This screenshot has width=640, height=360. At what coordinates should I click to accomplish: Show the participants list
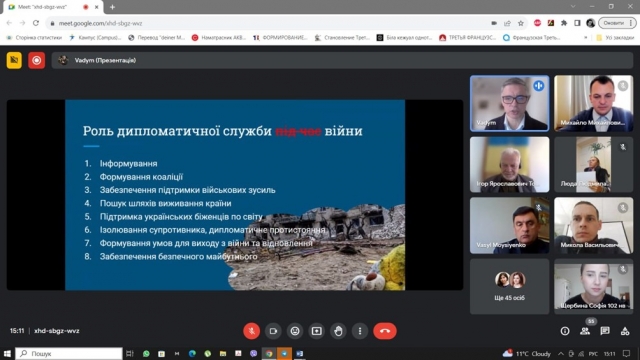coord(585,331)
